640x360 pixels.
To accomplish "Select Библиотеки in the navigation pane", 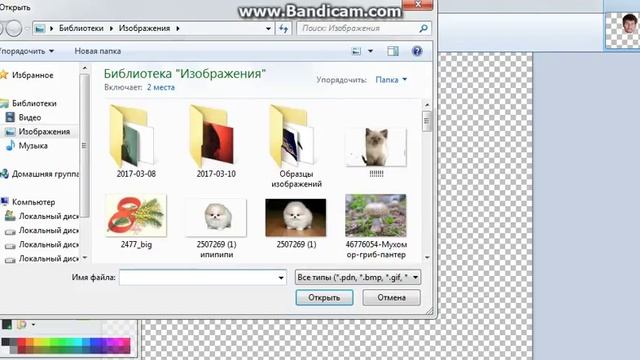I will 34,103.
